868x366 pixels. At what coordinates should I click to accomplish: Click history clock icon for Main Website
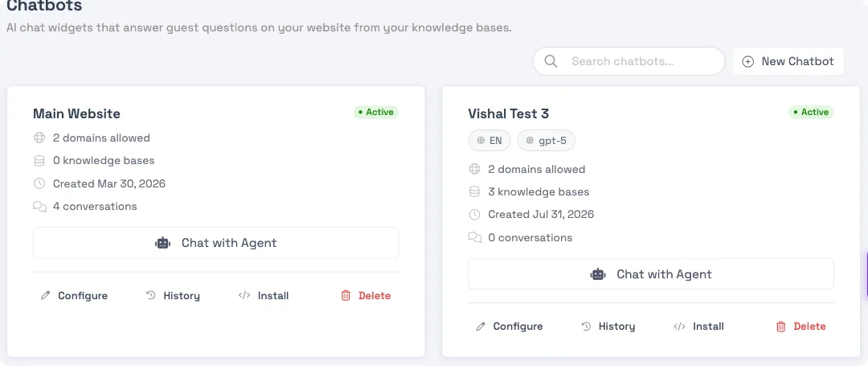(x=150, y=296)
